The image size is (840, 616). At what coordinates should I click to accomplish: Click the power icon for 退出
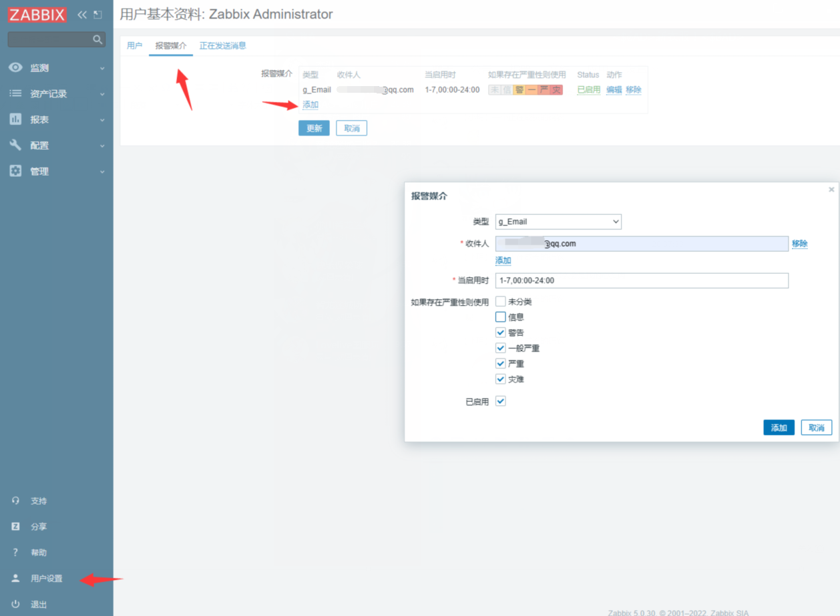point(15,604)
